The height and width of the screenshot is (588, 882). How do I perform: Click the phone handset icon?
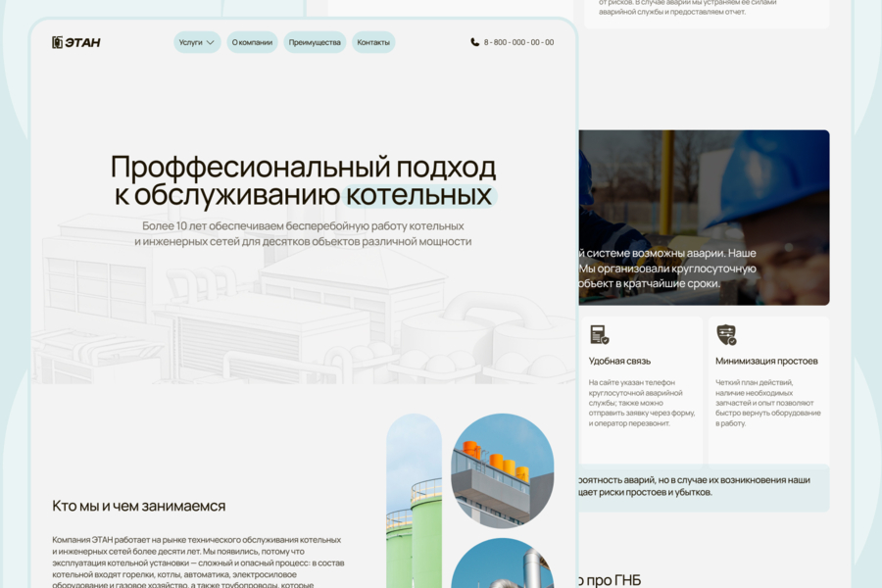474,42
